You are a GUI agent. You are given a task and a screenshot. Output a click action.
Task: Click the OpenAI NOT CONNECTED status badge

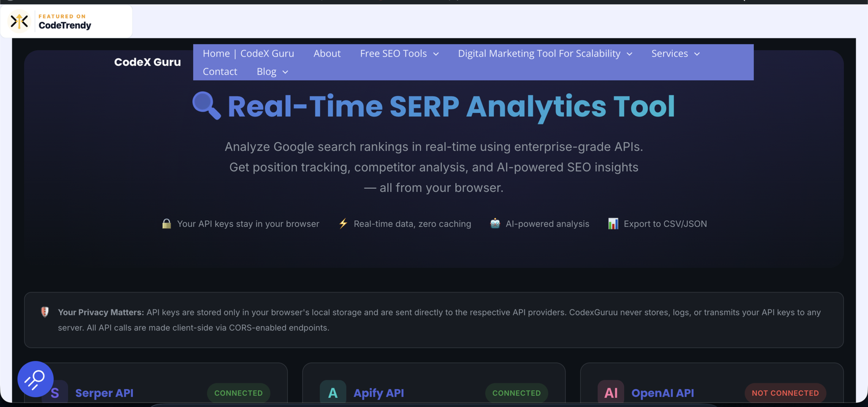coord(786,393)
